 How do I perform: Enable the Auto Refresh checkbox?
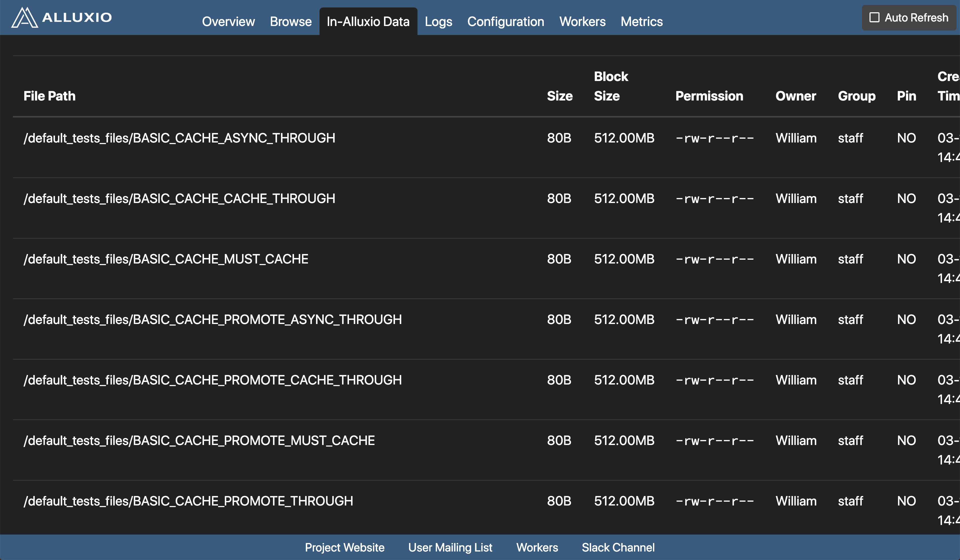pyautogui.click(x=874, y=17)
